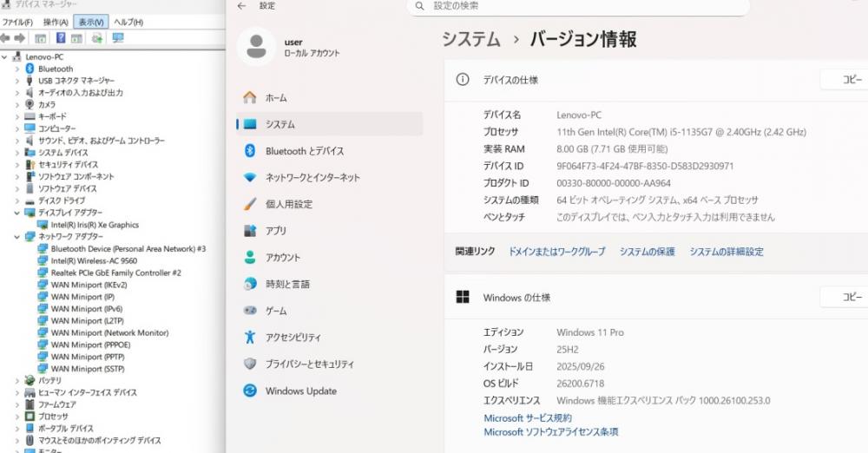Select WAN Miniport (Network Monitor) entry
Viewport: 868px width, 453px height.
tap(109, 333)
